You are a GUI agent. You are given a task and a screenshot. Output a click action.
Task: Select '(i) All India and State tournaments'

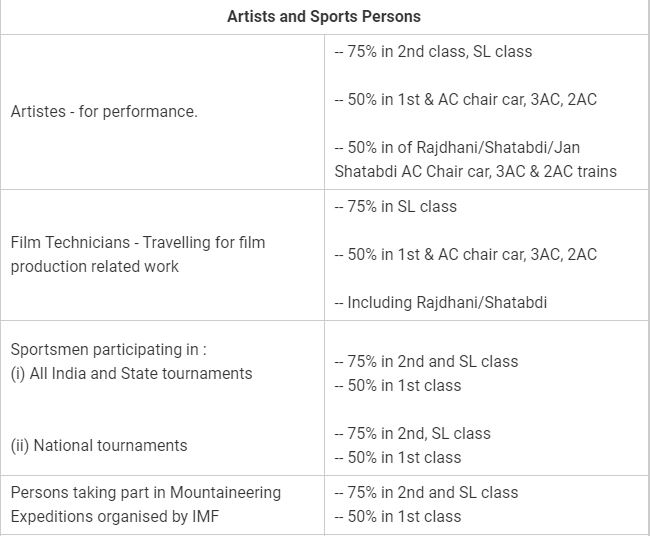click(x=131, y=373)
